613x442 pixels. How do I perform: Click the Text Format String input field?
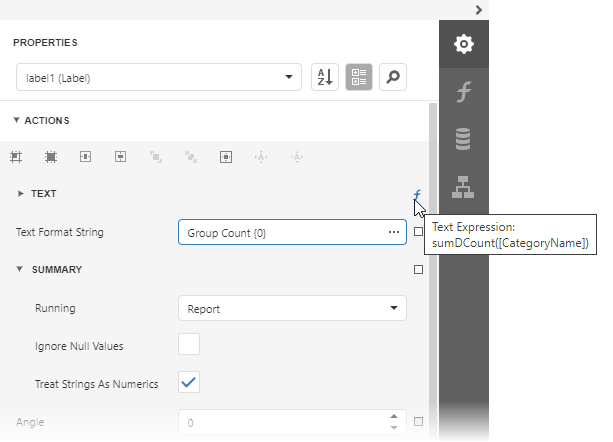pyautogui.click(x=280, y=233)
